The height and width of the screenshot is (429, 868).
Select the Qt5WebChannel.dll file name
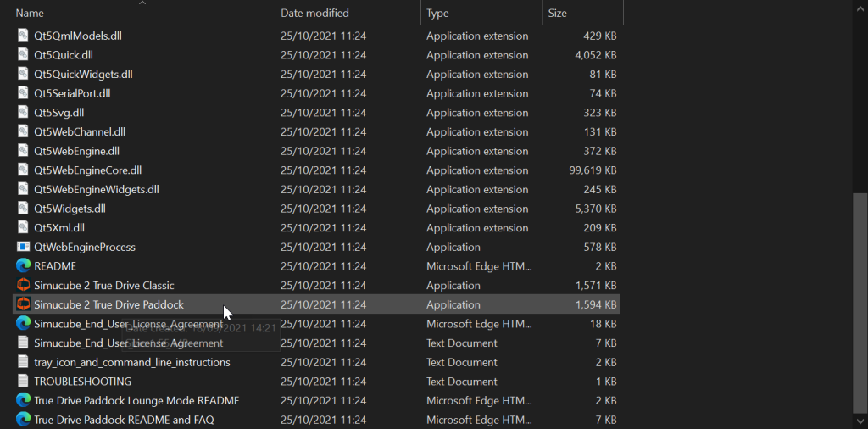pos(80,131)
